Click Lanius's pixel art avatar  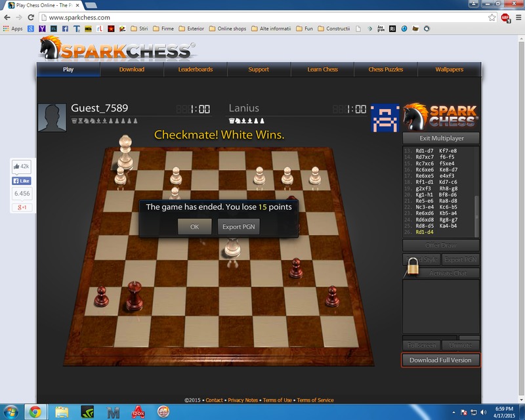385,118
